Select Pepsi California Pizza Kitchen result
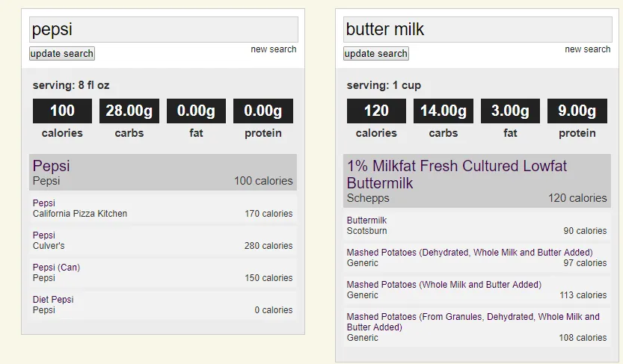 tap(163, 209)
